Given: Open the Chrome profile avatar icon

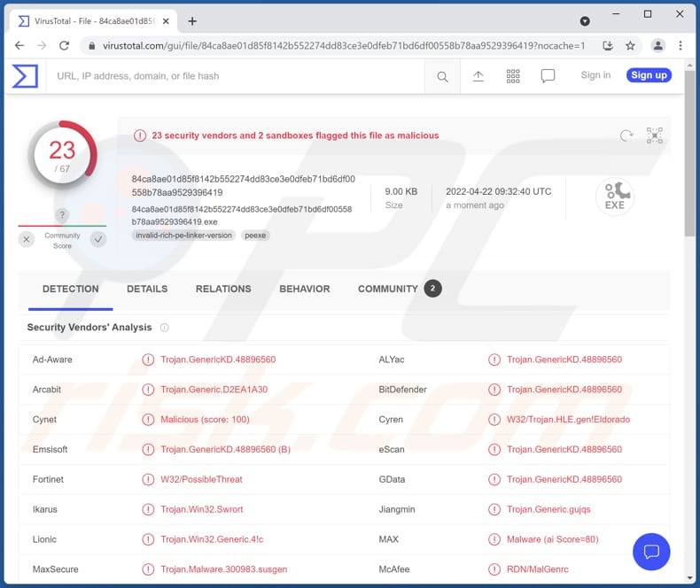Looking at the screenshot, I should 658,45.
